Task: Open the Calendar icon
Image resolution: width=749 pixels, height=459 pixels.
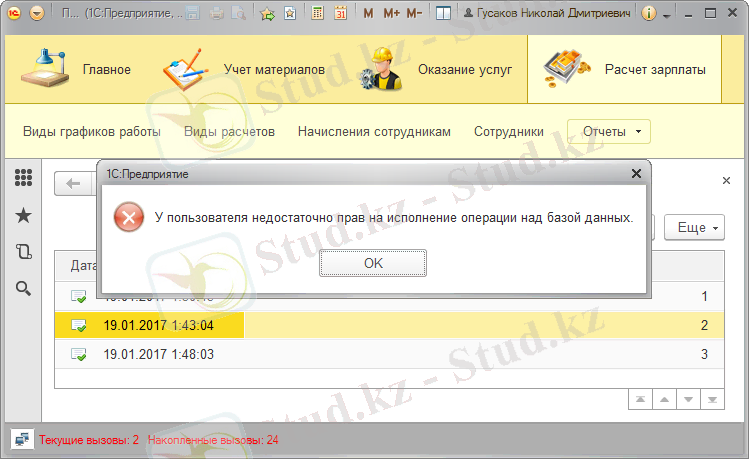Action: [x=341, y=13]
